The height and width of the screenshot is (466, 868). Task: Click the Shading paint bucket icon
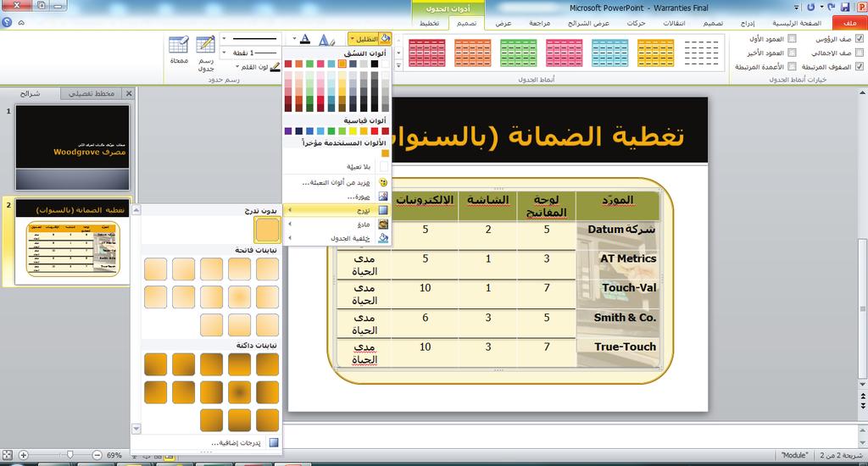click(x=386, y=39)
